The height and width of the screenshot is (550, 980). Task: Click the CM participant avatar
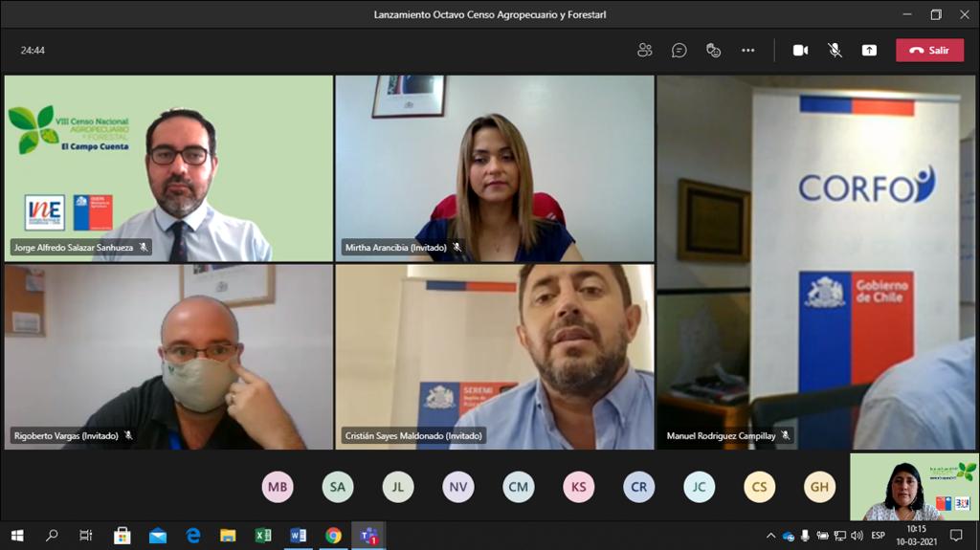pos(518,487)
